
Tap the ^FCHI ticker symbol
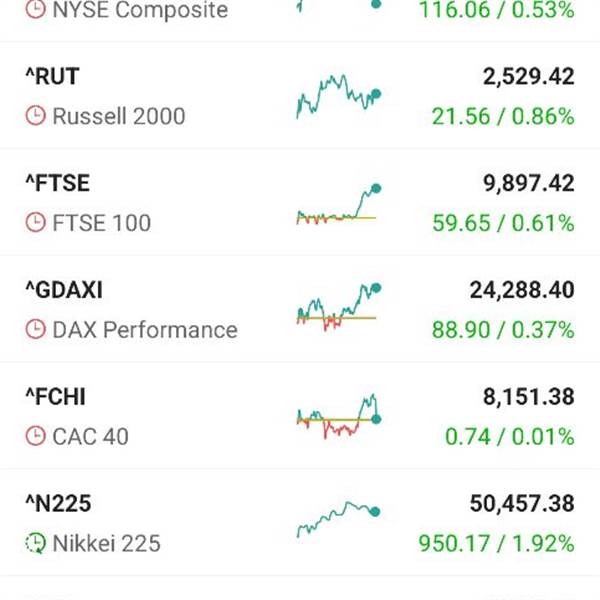[x=56, y=398]
